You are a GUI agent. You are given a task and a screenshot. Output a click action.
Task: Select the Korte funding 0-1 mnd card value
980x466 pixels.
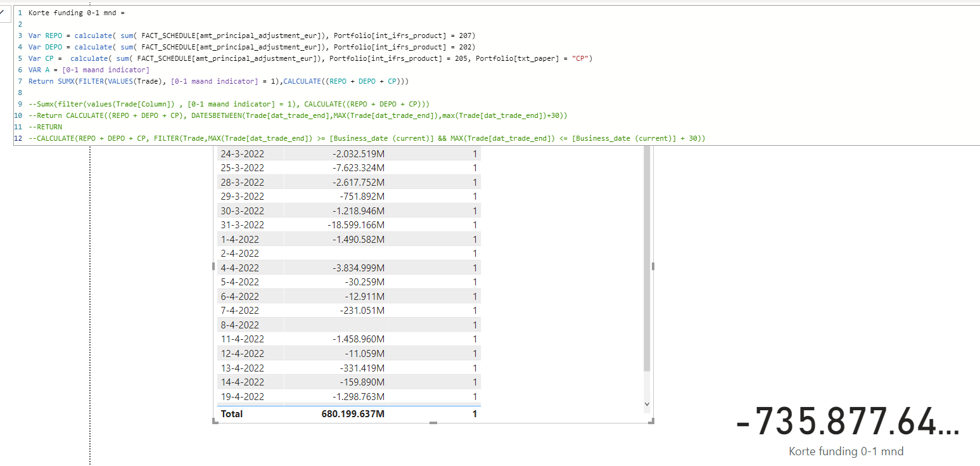848,420
